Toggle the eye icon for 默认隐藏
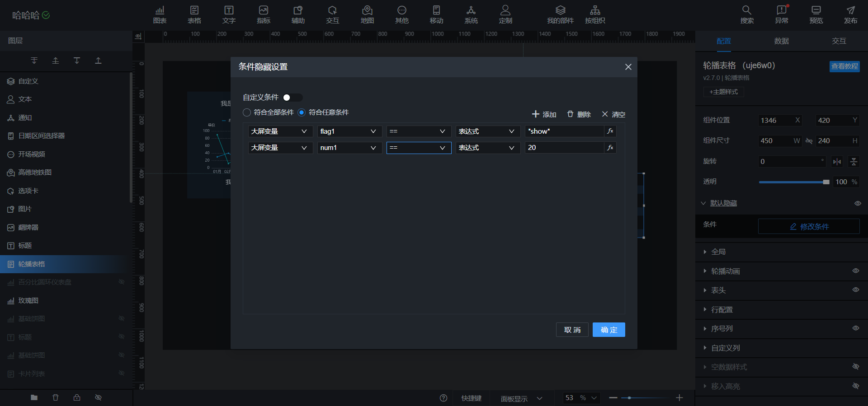Screen dimensions: 868x406 [858, 204]
